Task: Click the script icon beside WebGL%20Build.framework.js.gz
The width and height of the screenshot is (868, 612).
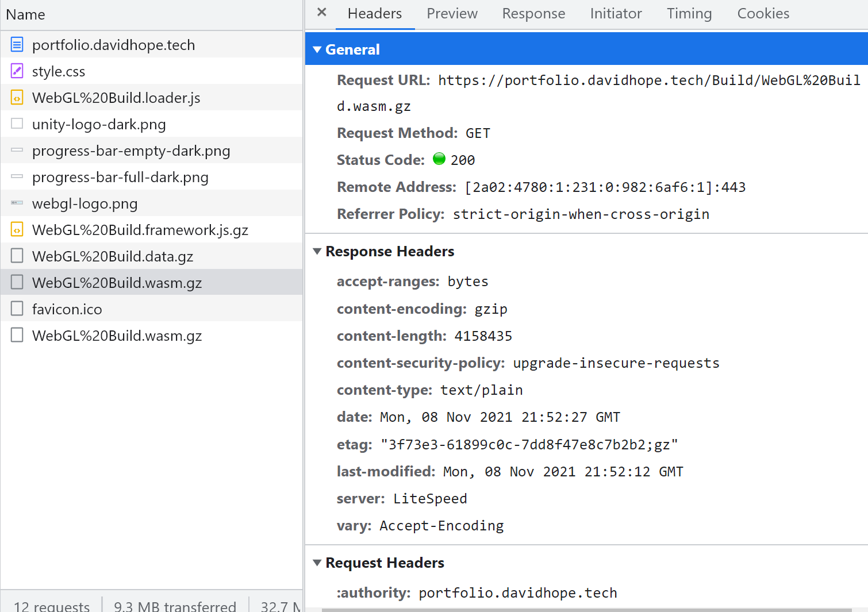Action: pyautogui.click(x=17, y=230)
